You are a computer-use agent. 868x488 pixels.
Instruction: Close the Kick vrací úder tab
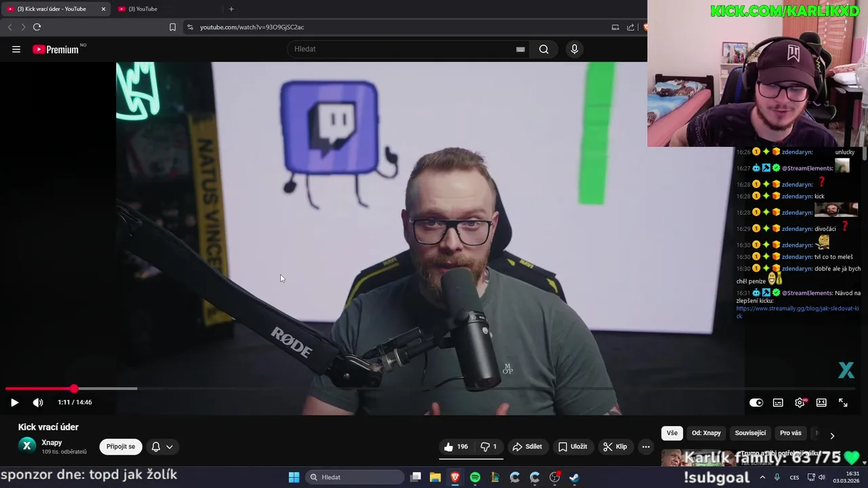click(103, 9)
